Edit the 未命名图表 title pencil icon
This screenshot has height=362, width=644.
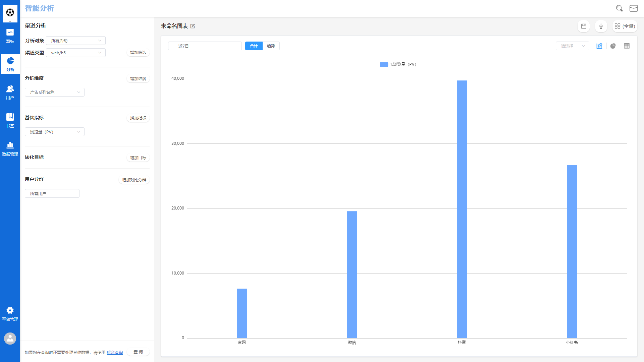pos(193,26)
